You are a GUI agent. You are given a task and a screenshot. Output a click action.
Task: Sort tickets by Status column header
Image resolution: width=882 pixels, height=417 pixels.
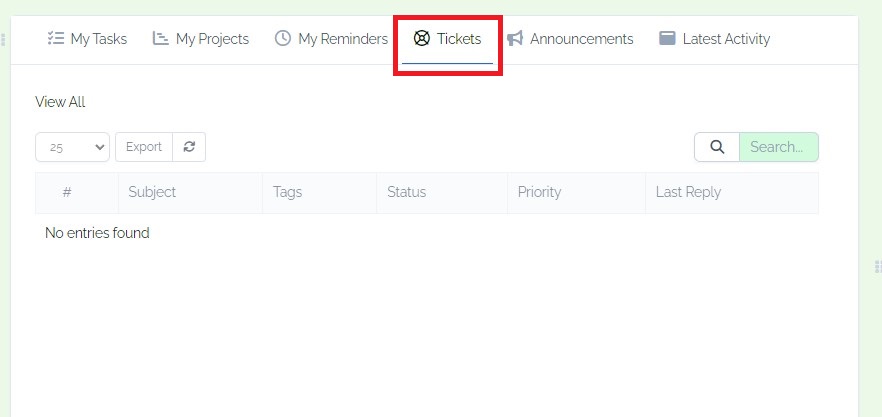pos(442,192)
